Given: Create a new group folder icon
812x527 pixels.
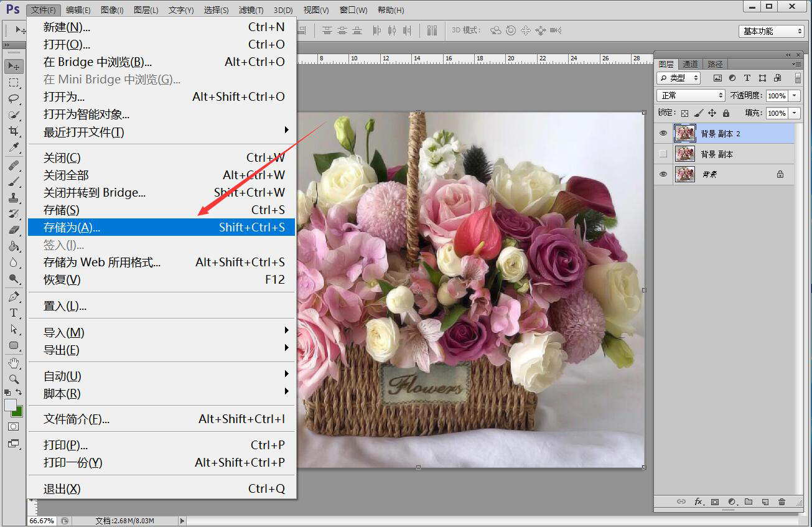Looking at the screenshot, I should pos(749,501).
